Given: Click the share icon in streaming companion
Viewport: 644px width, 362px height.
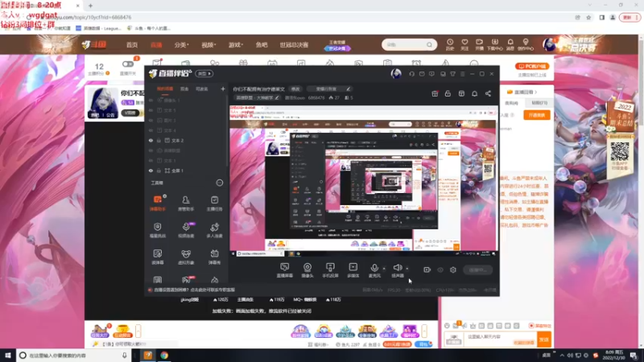Looking at the screenshot, I should (x=488, y=93).
